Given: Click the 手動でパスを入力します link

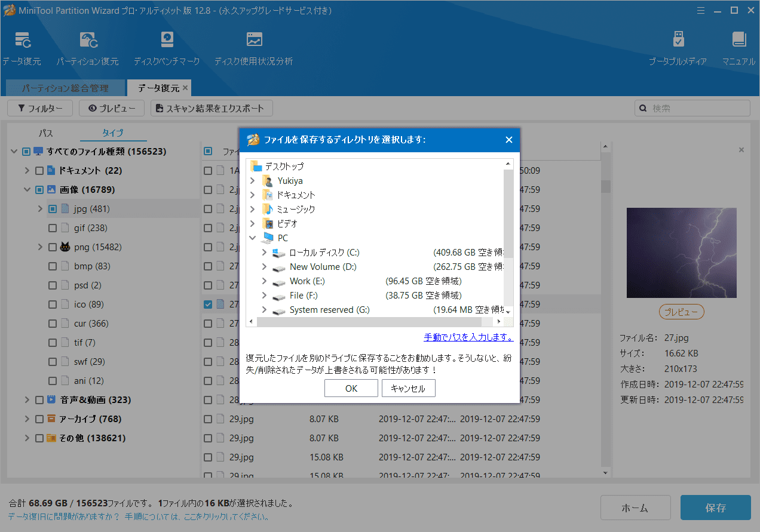Looking at the screenshot, I should tap(467, 337).
